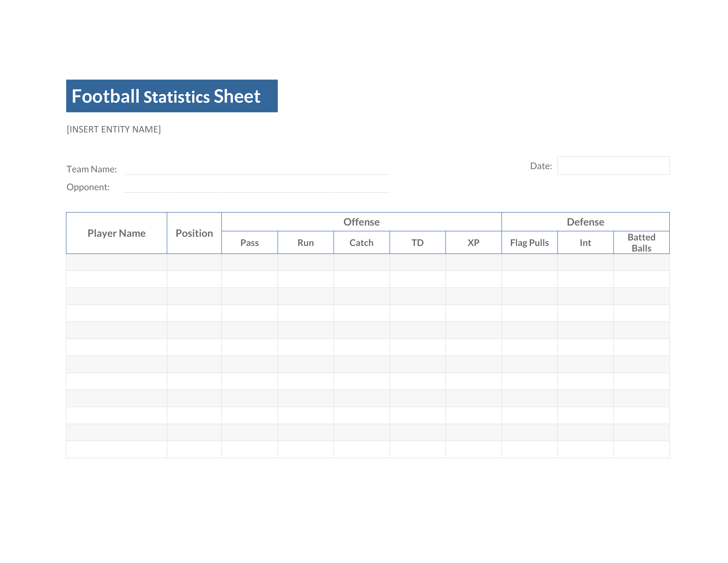This screenshot has width=728, height=563.
Task: Click the Team Name label
Action: pos(92,169)
